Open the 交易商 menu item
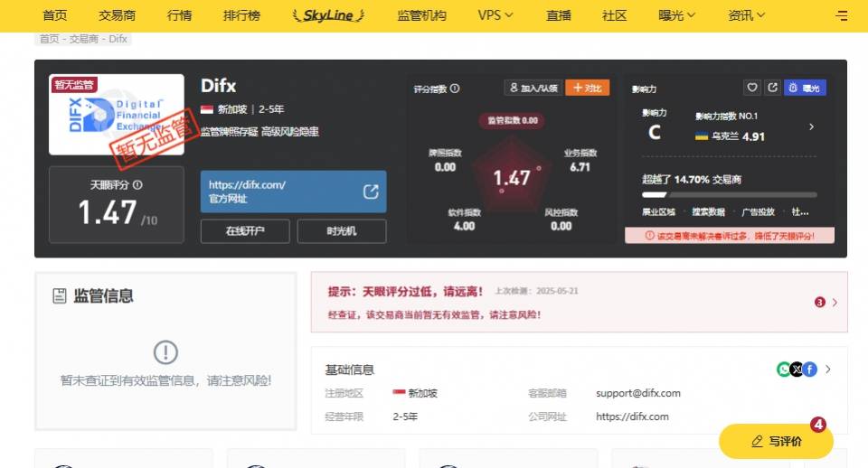The height and width of the screenshot is (468, 868). tap(117, 15)
